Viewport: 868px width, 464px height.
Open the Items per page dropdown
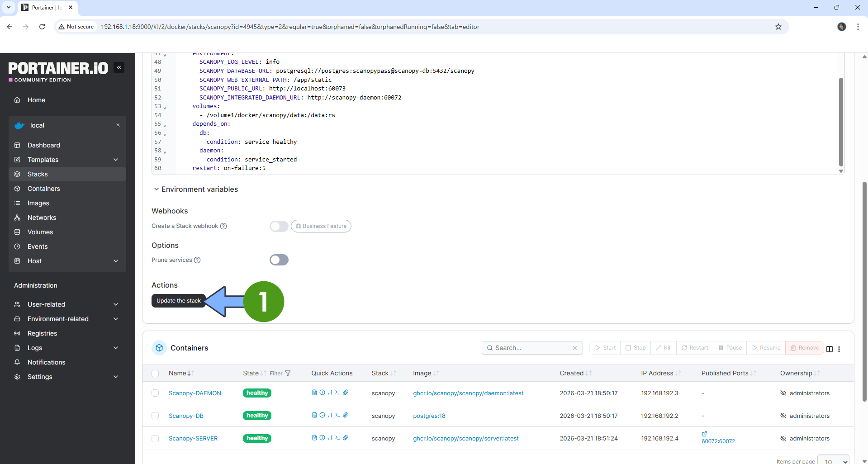833,460
